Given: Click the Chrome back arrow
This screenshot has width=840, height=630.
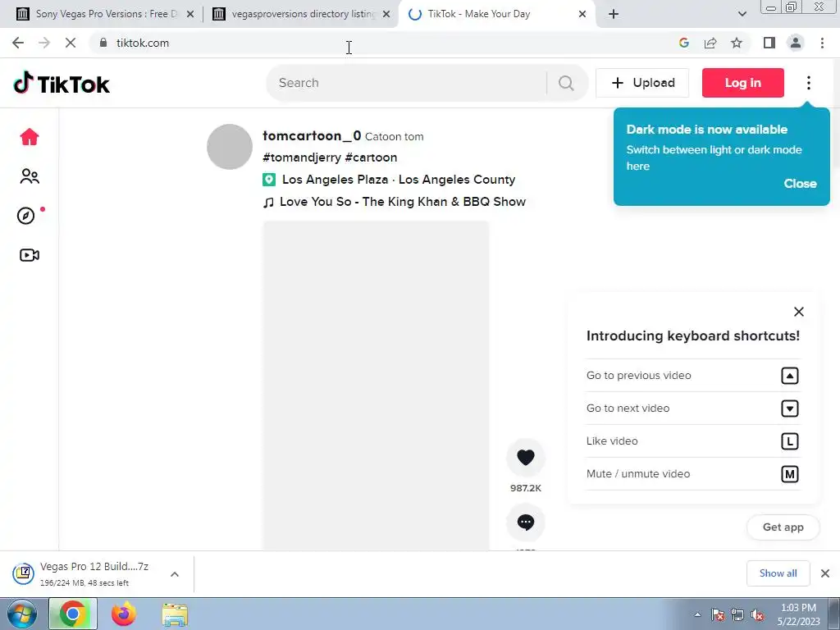Looking at the screenshot, I should point(18,43).
